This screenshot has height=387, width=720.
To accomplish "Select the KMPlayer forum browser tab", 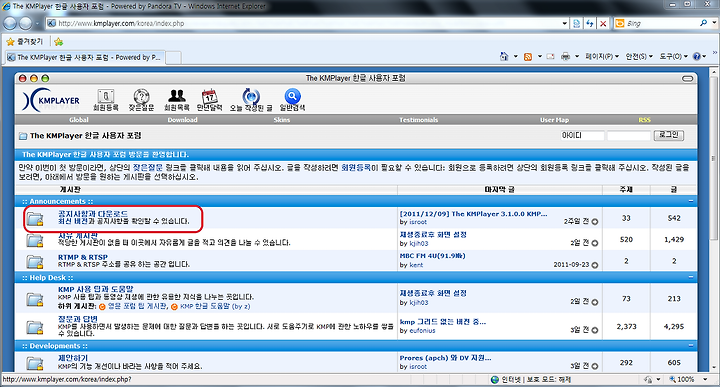I will pyautogui.click(x=84, y=57).
